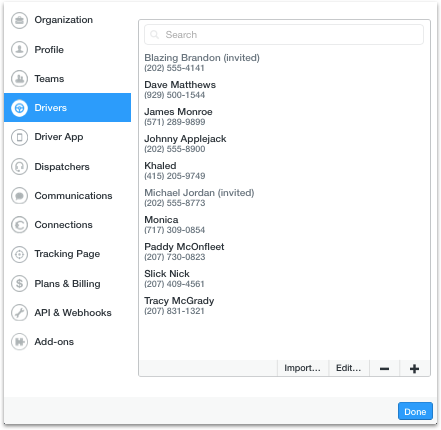The width and height of the screenshot is (441, 430).
Task: Open the API & Webhooks wrench icon
Action: pyautogui.click(x=19, y=313)
